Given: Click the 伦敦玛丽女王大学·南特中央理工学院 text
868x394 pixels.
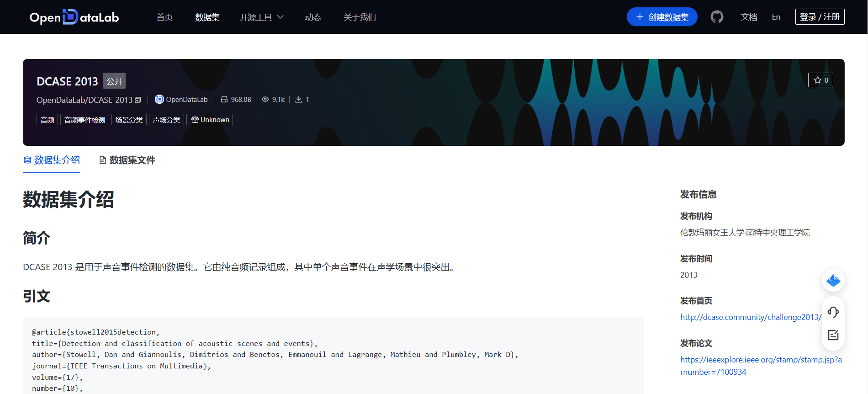Looking at the screenshot, I should tap(745, 233).
